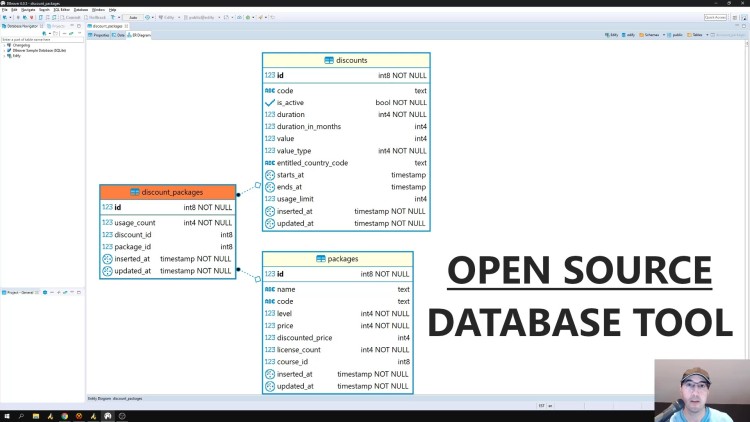Open the Windows Start menu
Screen dimensions: 750x422
7,416
